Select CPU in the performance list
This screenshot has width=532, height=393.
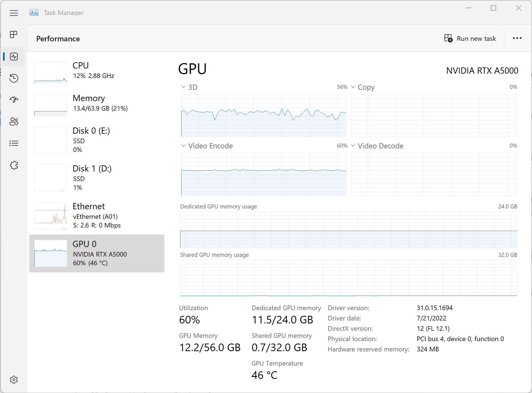[x=96, y=71]
